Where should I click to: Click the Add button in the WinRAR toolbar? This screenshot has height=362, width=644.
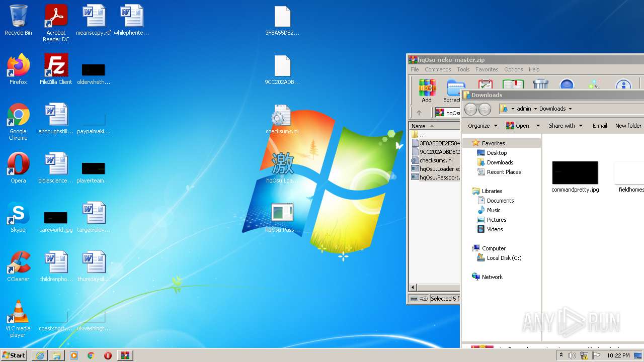coord(427,90)
